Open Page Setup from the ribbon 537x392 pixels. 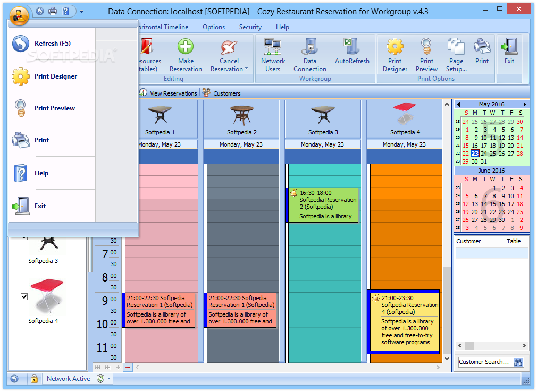pos(456,55)
